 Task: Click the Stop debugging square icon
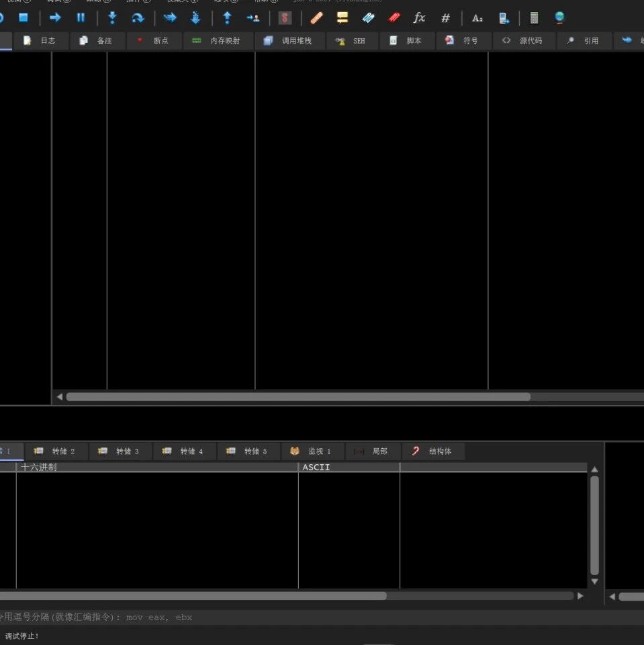coord(24,17)
